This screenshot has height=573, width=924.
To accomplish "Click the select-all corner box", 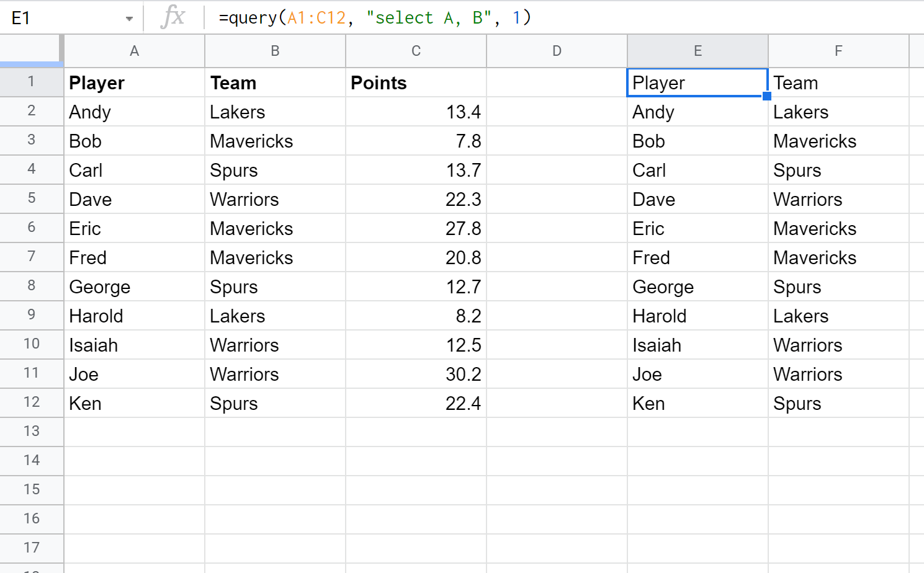I will pos(31,50).
